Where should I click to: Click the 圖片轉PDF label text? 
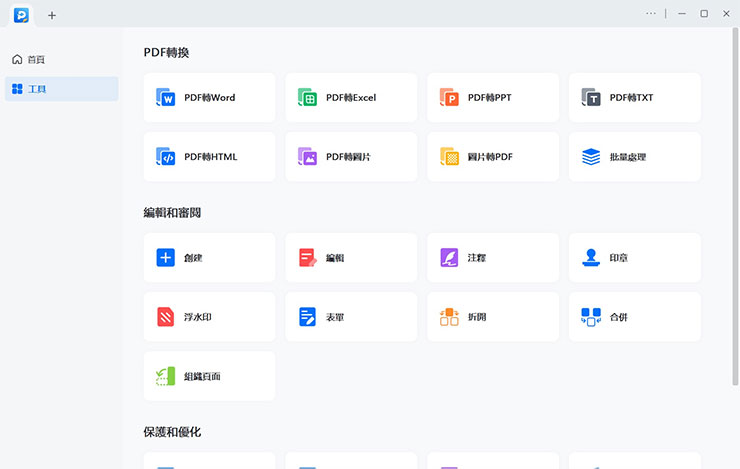[490, 157]
